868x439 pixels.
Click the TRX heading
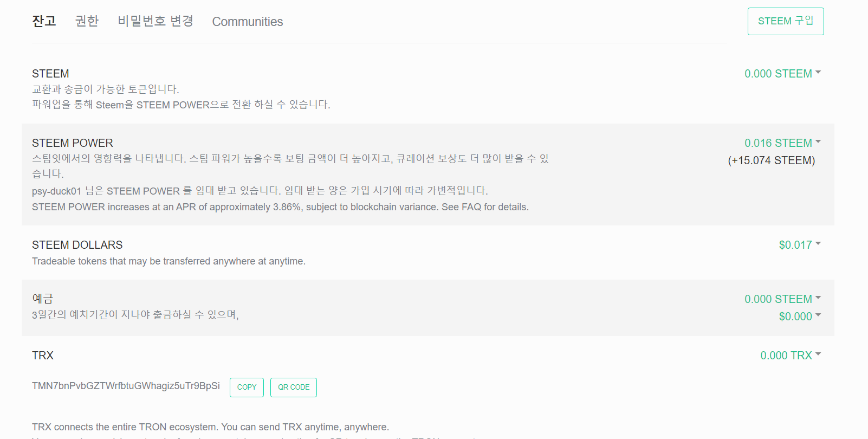coord(43,356)
